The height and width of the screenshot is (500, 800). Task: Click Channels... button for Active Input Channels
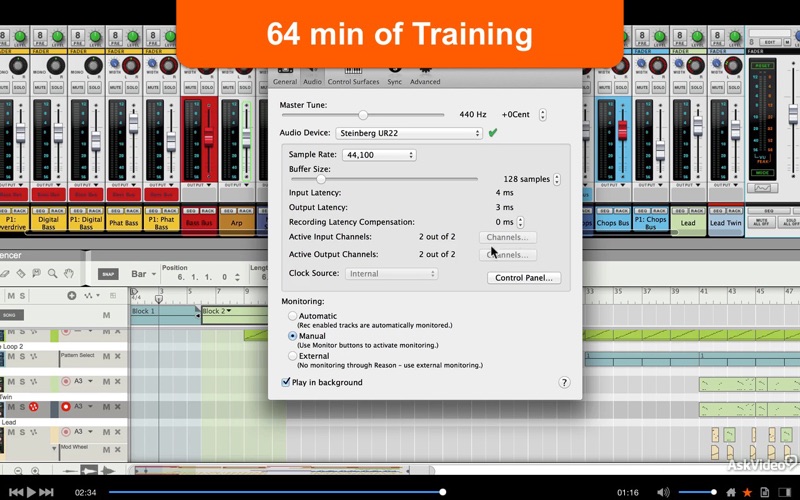(507, 237)
